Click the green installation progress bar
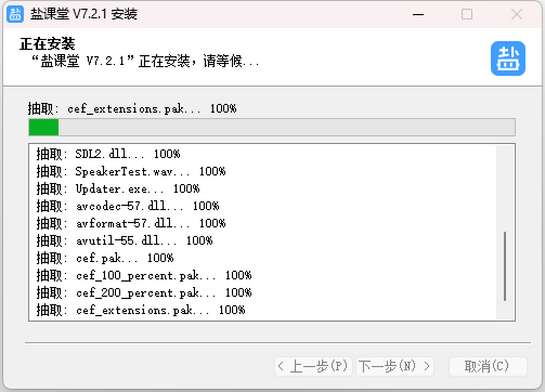The height and width of the screenshot is (392, 545). coord(272,127)
